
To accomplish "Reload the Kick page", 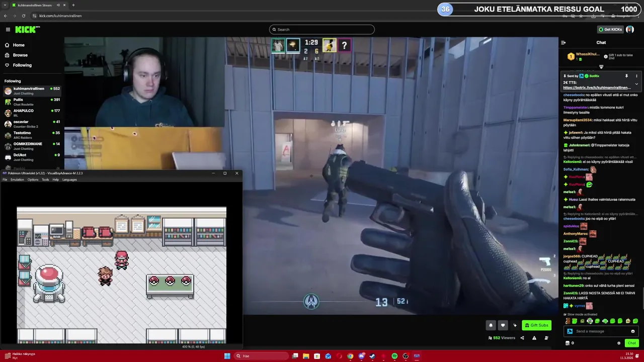I will click(23, 16).
